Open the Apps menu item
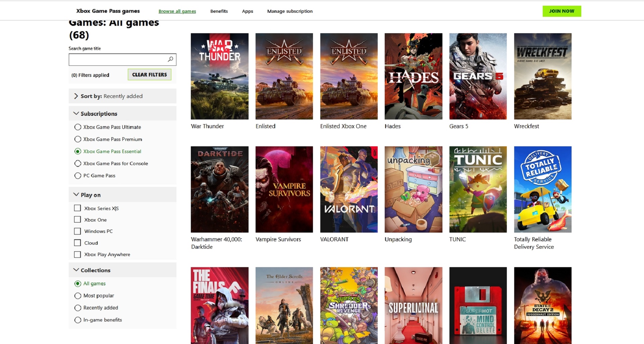 point(248,11)
